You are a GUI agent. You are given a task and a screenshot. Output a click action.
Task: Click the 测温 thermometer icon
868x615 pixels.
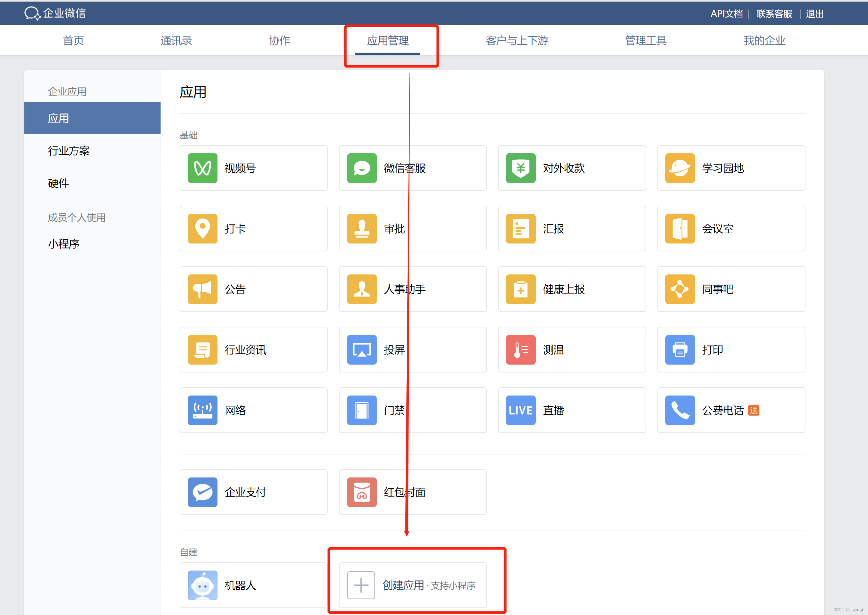[521, 350]
